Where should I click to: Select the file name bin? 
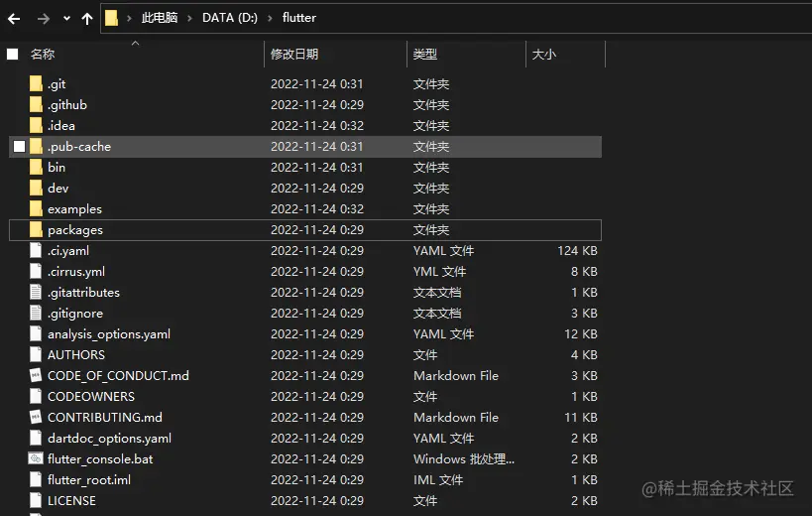pyautogui.click(x=57, y=168)
